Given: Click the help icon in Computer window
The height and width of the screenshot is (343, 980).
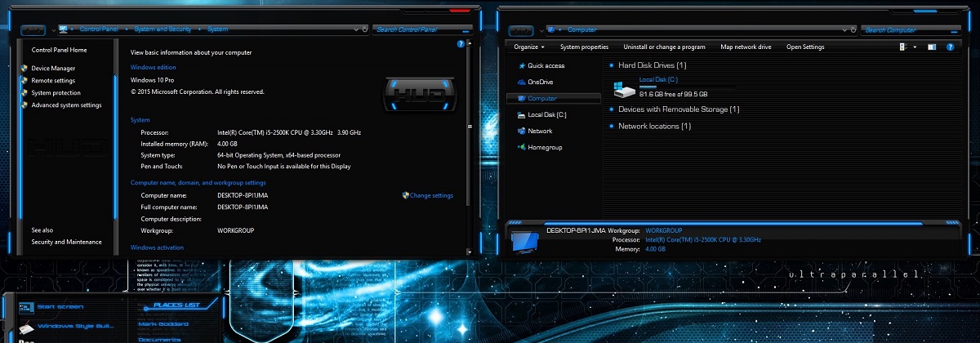Looking at the screenshot, I should pyautogui.click(x=951, y=47).
